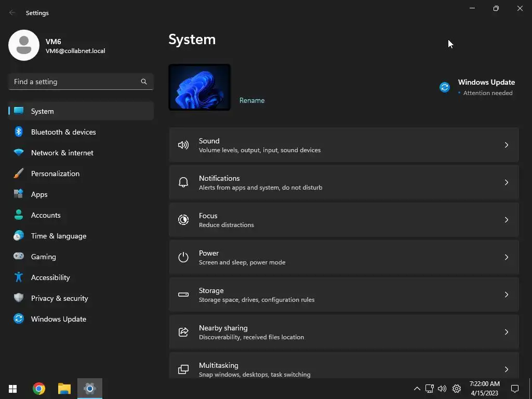Click the Windows Update sidebar sync icon
Viewport: 532px width, 399px height.
click(19, 318)
